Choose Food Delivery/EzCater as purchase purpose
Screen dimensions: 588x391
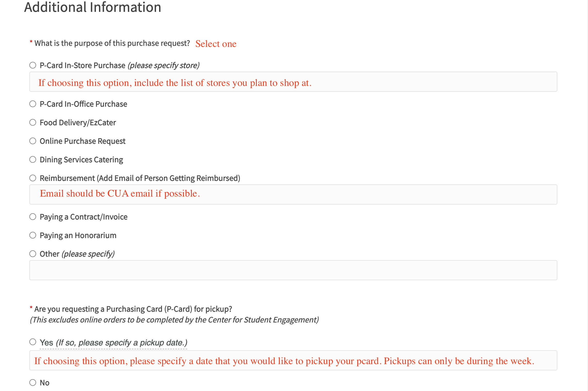pyautogui.click(x=33, y=122)
